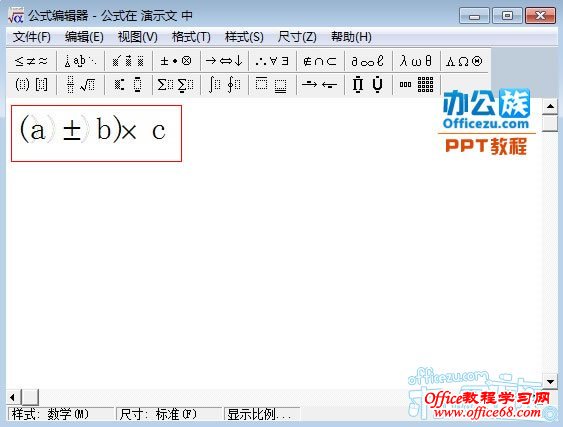The height and width of the screenshot is (427, 563).
Task: Open the matrix templates palette
Action: [416, 85]
